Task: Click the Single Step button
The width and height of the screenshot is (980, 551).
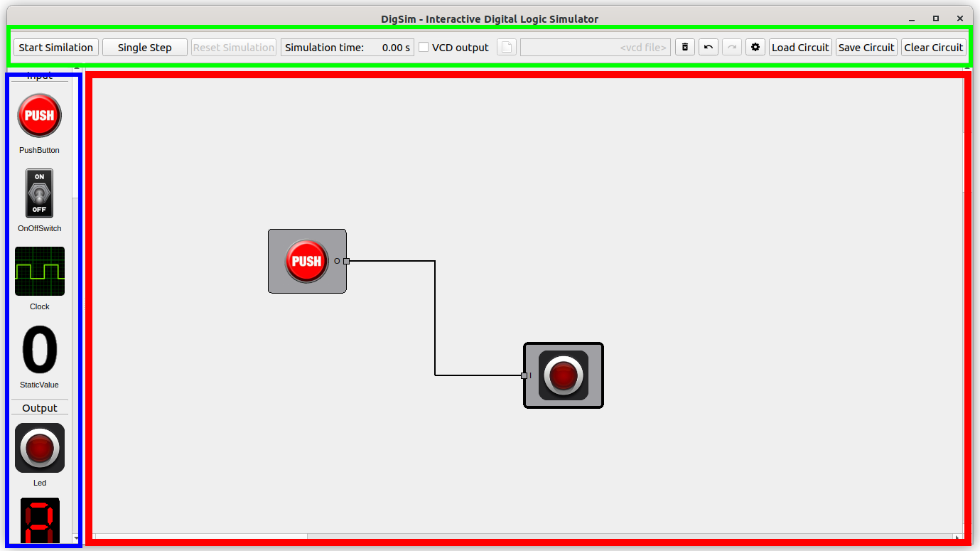Action: (x=145, y=48)
